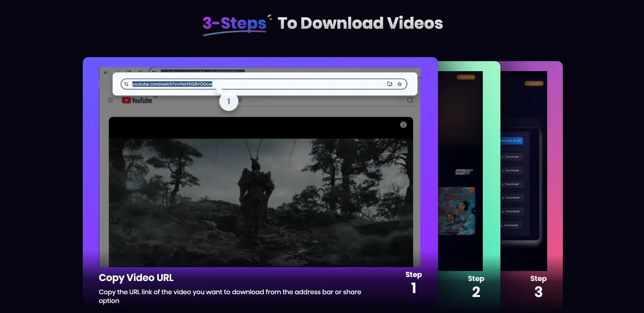This screenshot has height=313, width=644.
Task: Click the YouTube search magnifier icon
Action: [410, 100]
